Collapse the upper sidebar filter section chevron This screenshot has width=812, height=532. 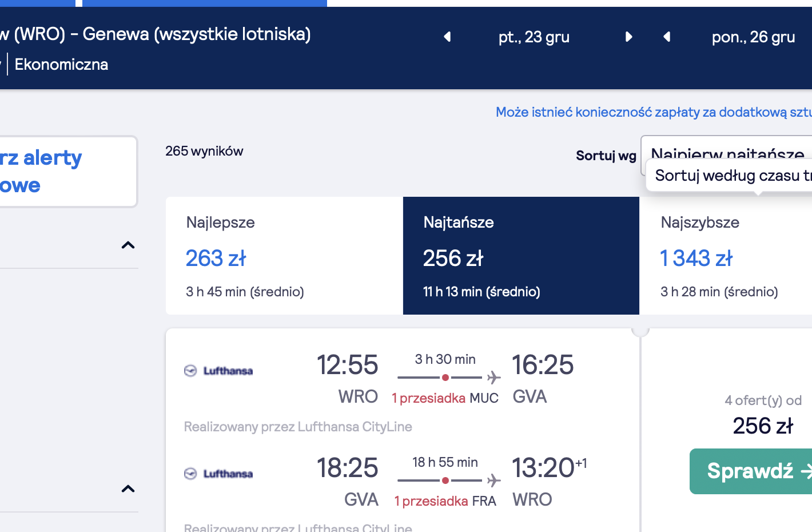[x=128, y=245]
